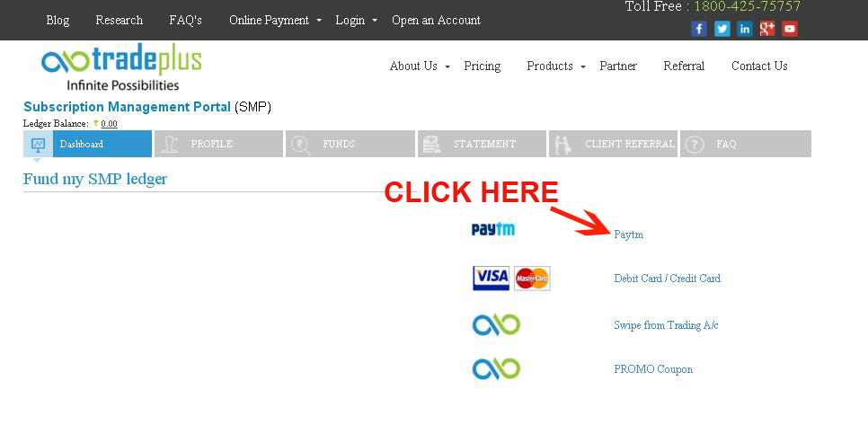The image size is (868, 425).
Task: Open the Blog menu item
Action: click(58, 21)
